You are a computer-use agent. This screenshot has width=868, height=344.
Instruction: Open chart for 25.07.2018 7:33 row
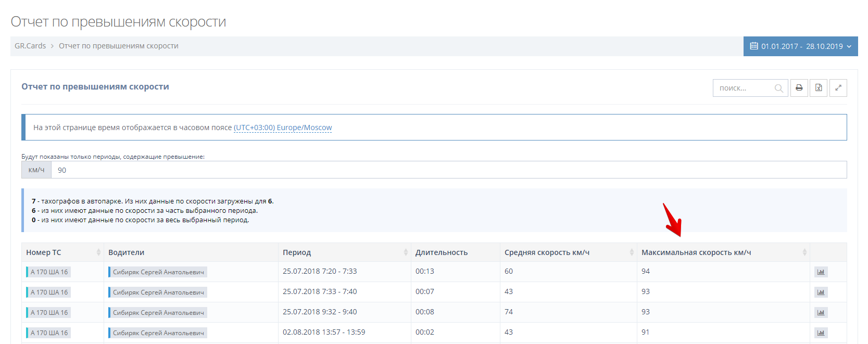point(821,292)
